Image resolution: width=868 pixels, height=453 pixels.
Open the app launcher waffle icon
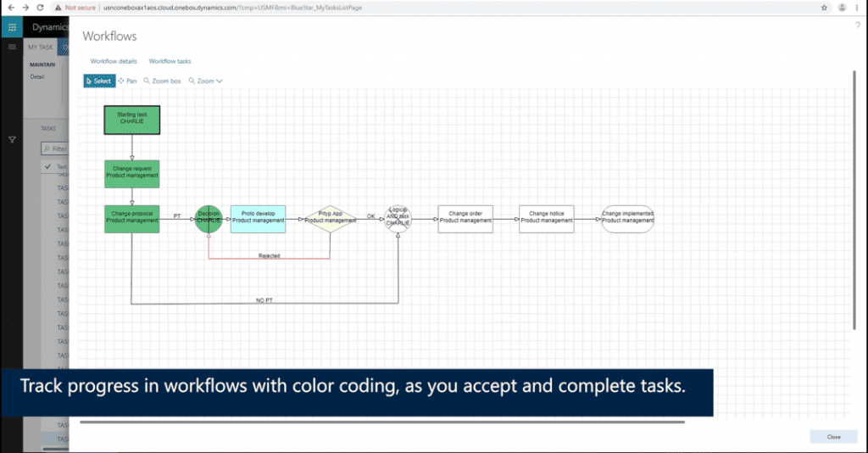pyautogui.click(x=13, y=28)
